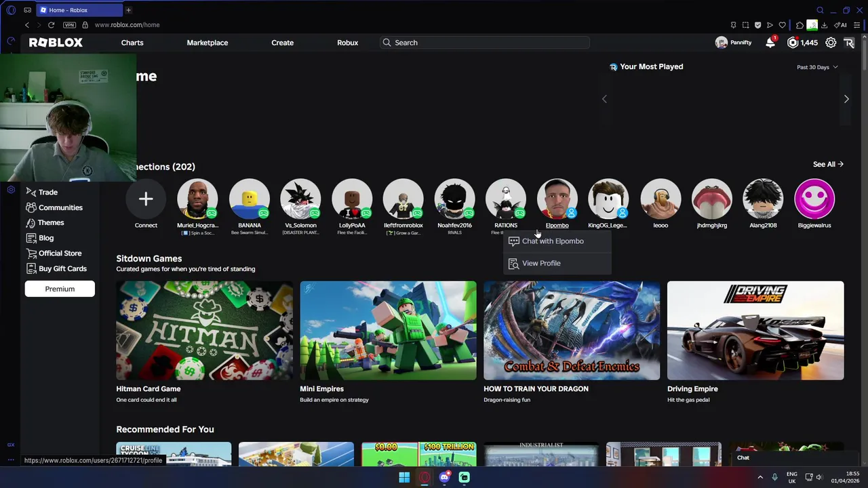This screenshot has height=488, width=868.
Task: Click the browser reload icon
Action: (x=51, y=25)
